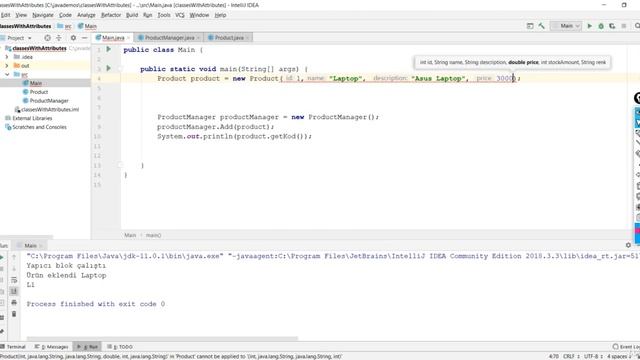This screenshot has width=640, height=360.
Task: Run the Main configuration with green play button
Action: click(589, 26)
